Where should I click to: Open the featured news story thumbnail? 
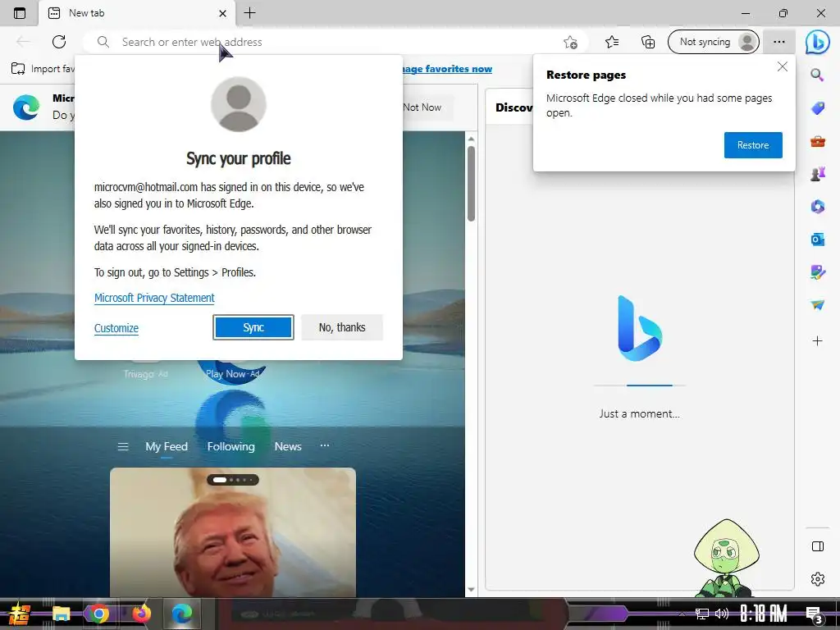(232, 532)
